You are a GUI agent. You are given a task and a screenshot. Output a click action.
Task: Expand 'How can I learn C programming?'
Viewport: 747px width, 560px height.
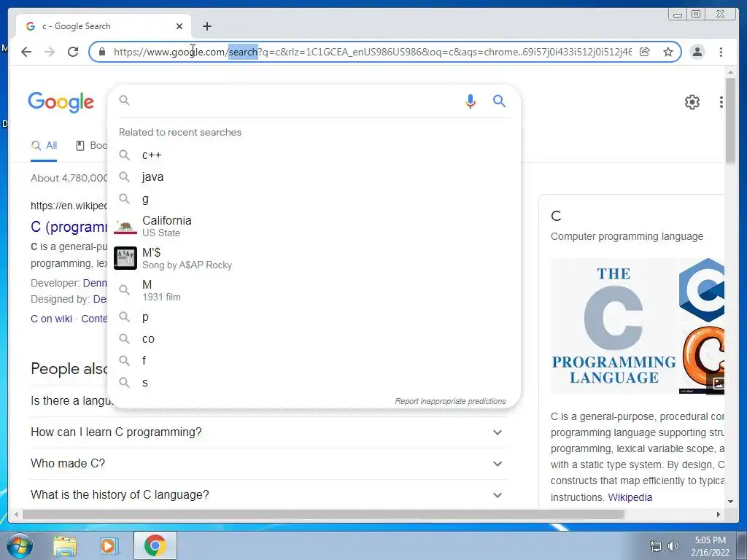coord(268,432)
